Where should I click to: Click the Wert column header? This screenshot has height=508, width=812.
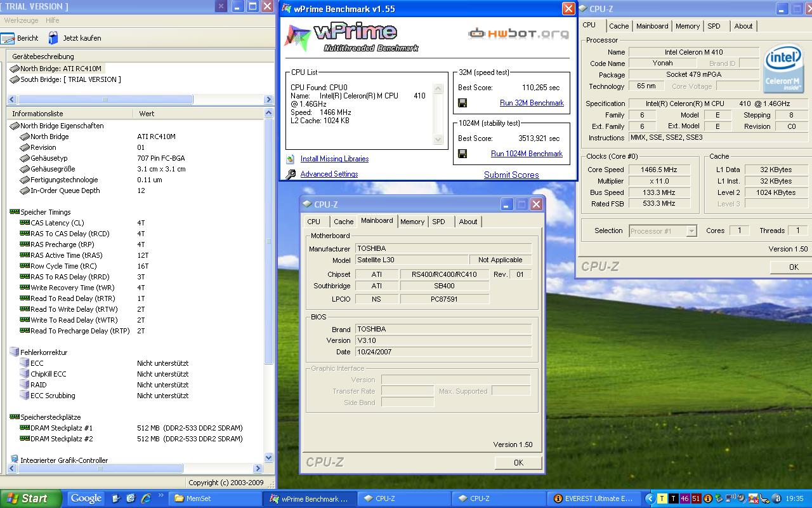199,114
